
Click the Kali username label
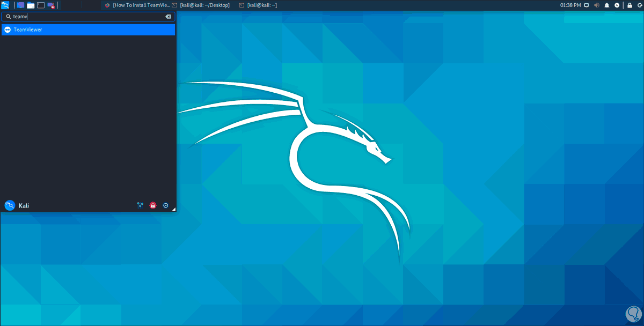pyautogui.click(x=24, y=205)
